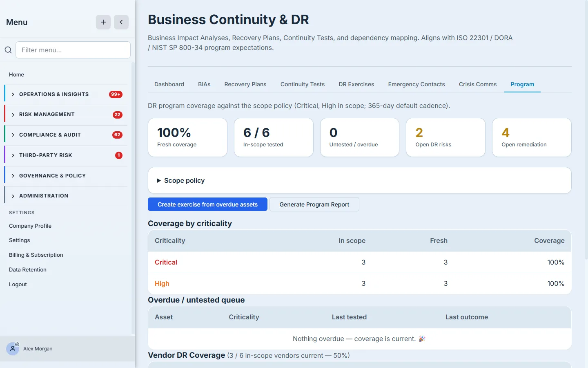The width and height of the screenshot is (588, 368).
Task: Click the Asset column header
Action: point(164,317)
